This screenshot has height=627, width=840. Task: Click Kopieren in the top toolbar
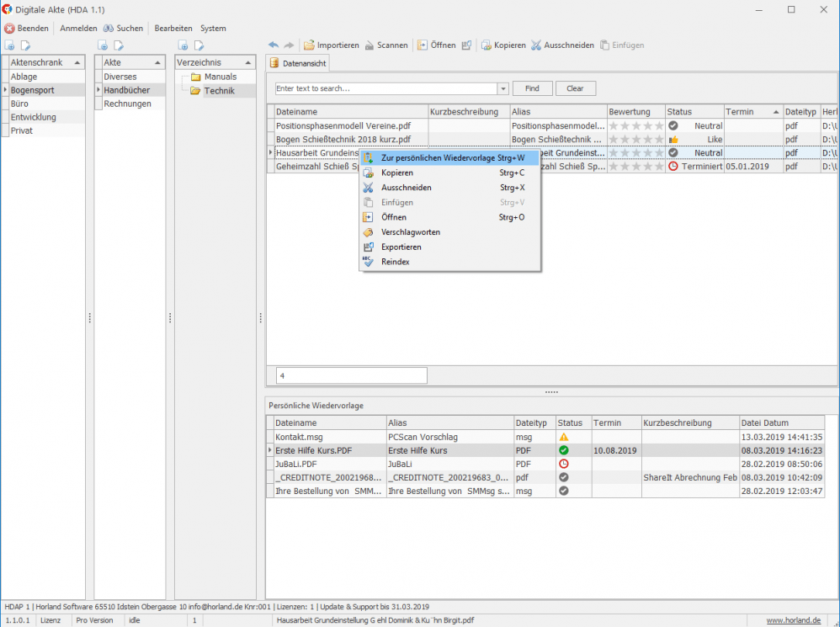pyautogui.click(x=503, y=45)
